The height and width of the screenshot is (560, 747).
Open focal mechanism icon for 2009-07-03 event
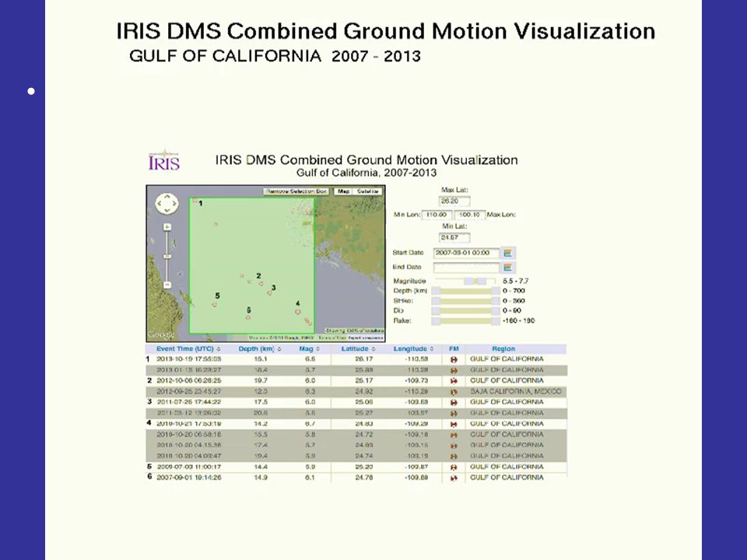click(454, 467)
